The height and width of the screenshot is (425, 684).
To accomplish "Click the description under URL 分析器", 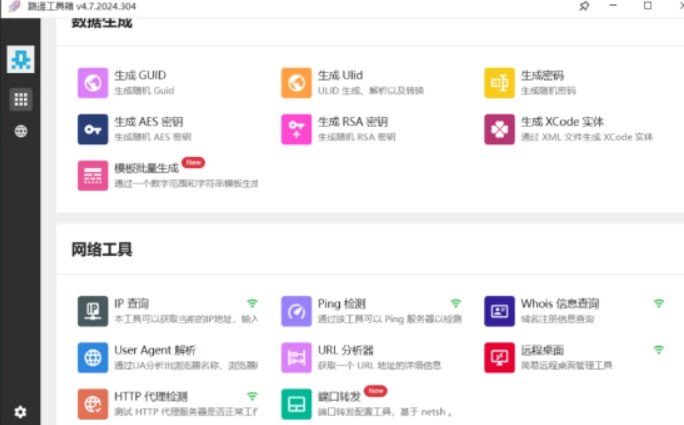I will [x=379, y=365].
